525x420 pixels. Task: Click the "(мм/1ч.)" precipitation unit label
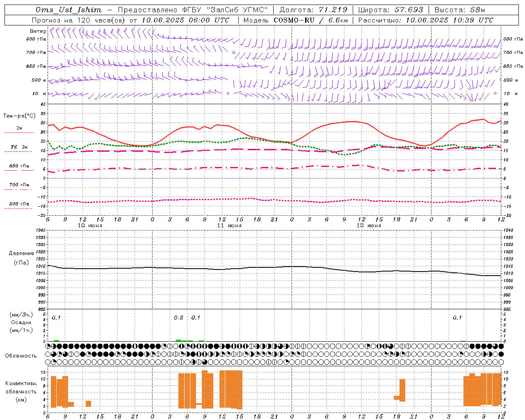[21, 330]
